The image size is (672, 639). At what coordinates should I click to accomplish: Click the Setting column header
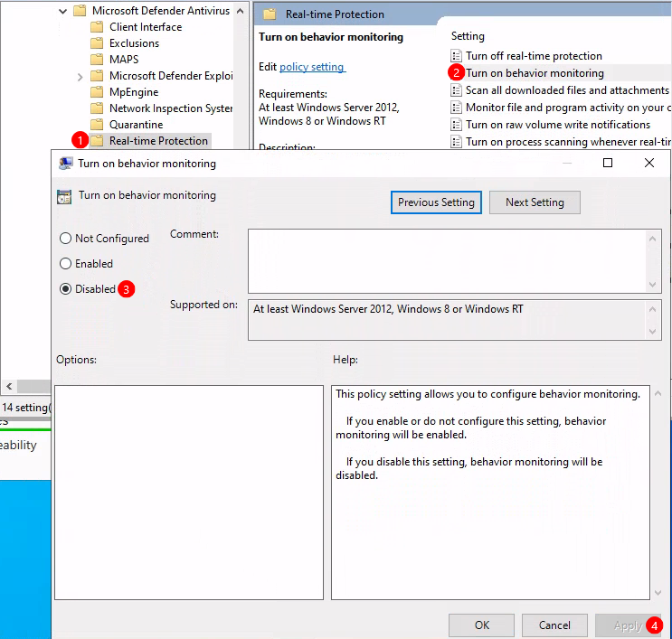(x=468, y=36)
